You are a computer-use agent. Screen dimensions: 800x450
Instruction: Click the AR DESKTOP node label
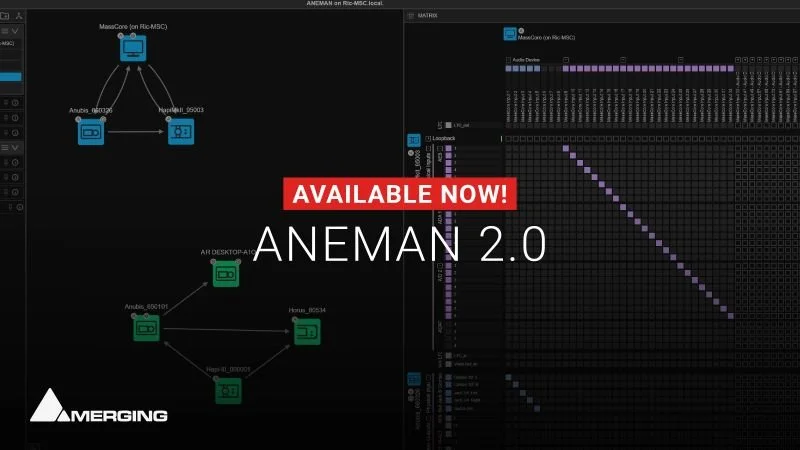(x=227, y=252)
